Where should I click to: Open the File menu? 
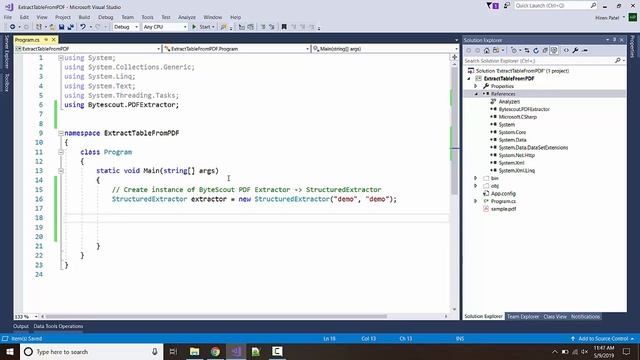click(x=8, y=17)
